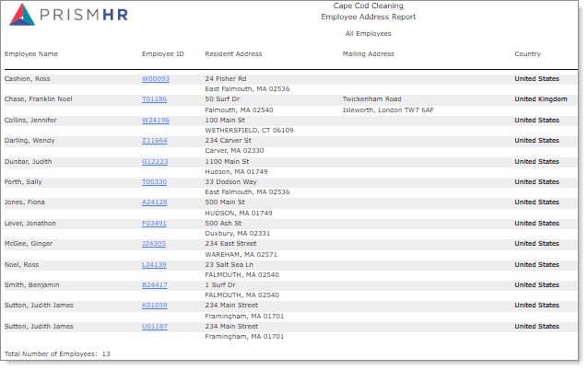This screenshot has width=588, height=370.
Task: Click the 1 Surf Dr address
Action: (x=220, y=285)
